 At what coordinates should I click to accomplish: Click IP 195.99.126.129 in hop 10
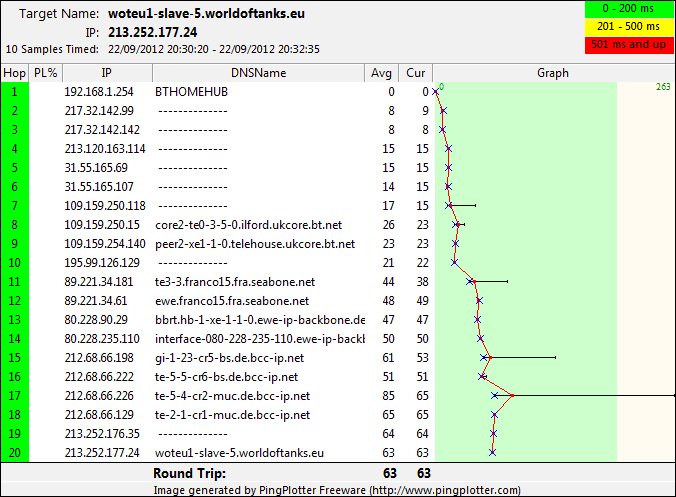102,263
